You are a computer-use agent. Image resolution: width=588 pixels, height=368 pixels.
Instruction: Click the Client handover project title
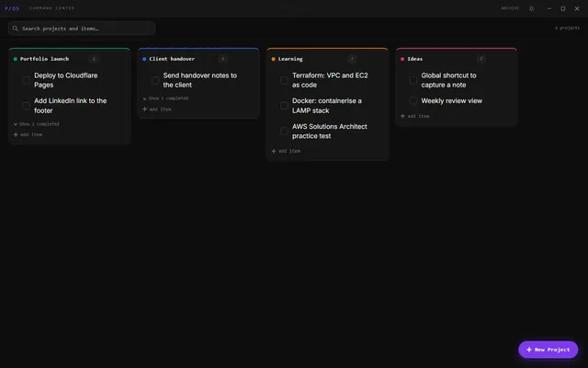pos(172,59)
